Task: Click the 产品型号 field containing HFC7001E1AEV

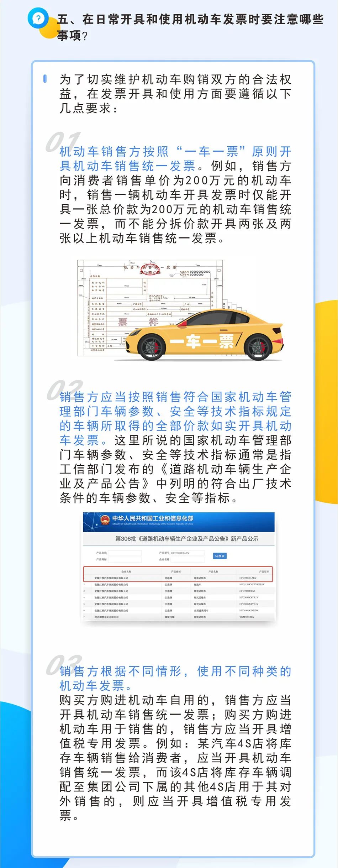Action: tap(188, 553)
